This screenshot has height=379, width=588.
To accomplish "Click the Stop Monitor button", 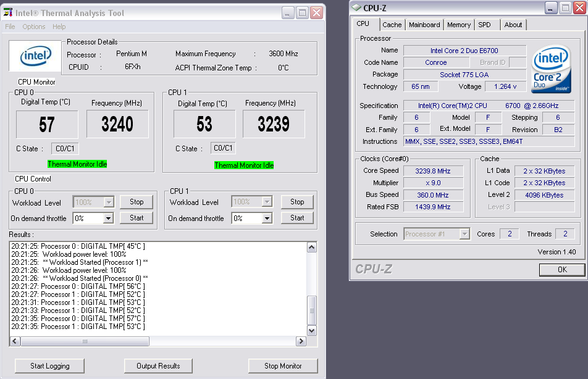I will [283, 366].
